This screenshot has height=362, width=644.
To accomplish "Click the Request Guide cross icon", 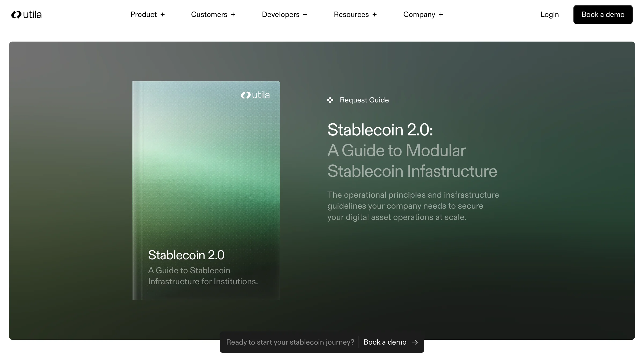I will [330, 100].
